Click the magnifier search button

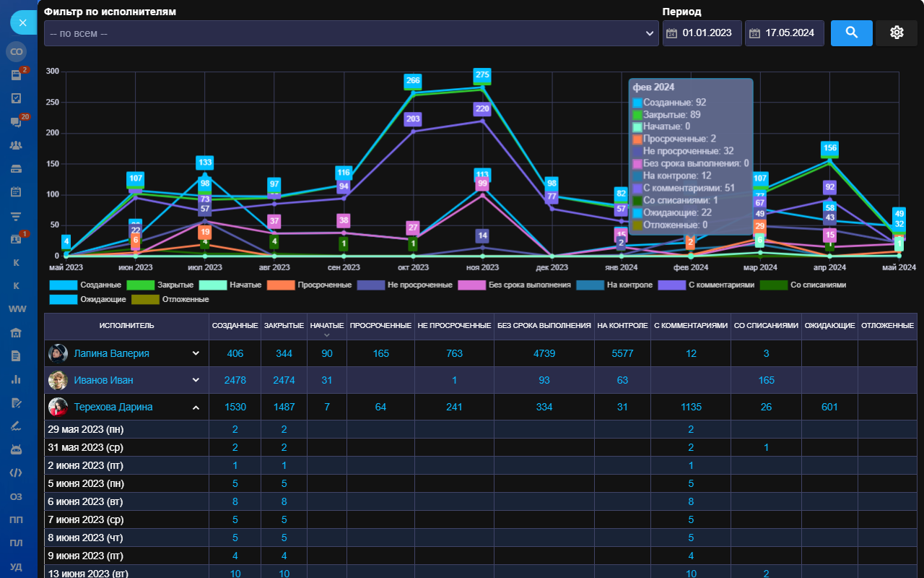[x=851, y=33]
